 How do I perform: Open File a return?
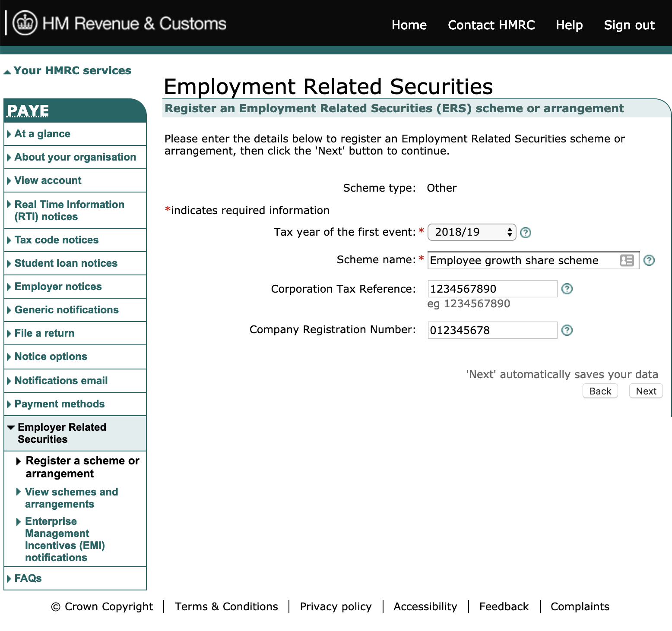click(44, 333)
